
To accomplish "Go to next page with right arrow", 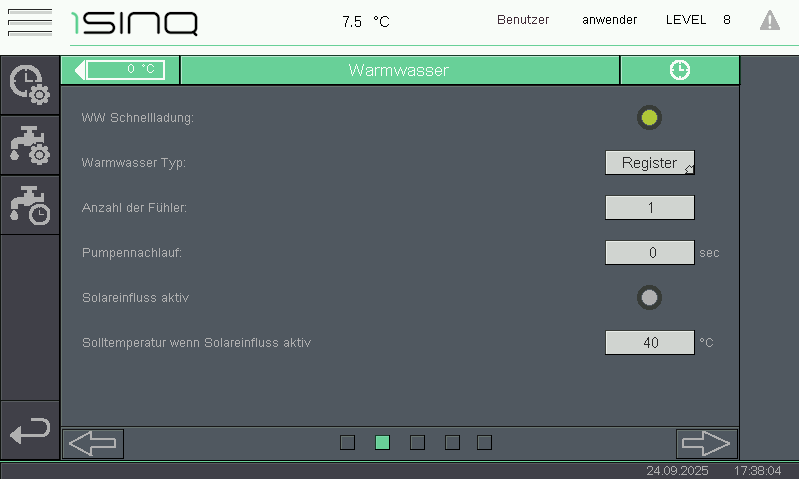I will pos(706,443).
